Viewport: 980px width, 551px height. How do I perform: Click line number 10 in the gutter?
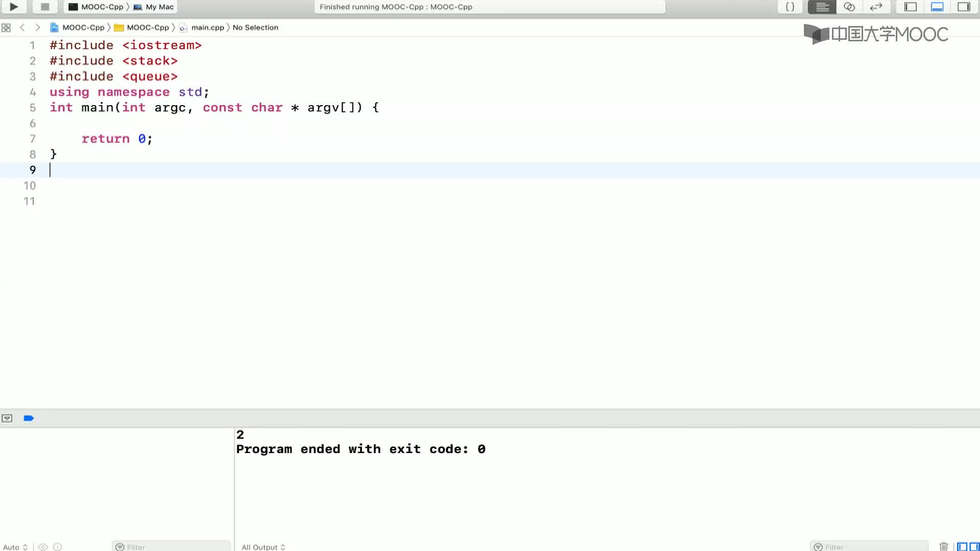click(30, 186)
